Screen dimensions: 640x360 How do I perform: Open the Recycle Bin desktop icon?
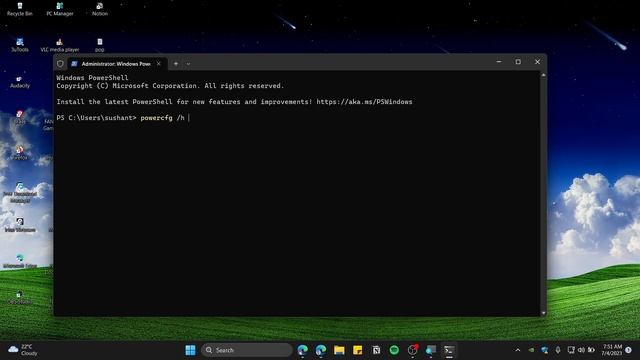tap(20, 9)
